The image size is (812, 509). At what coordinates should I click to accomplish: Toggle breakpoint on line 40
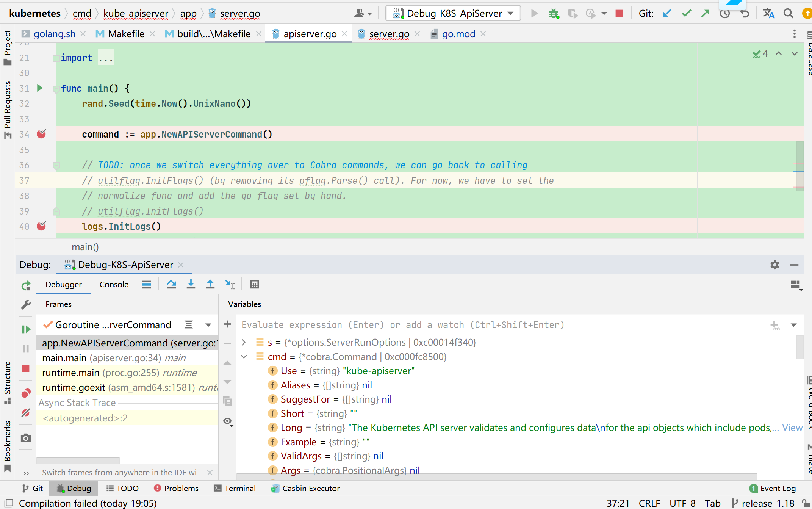pyautogui.click(x=41, y=226)
